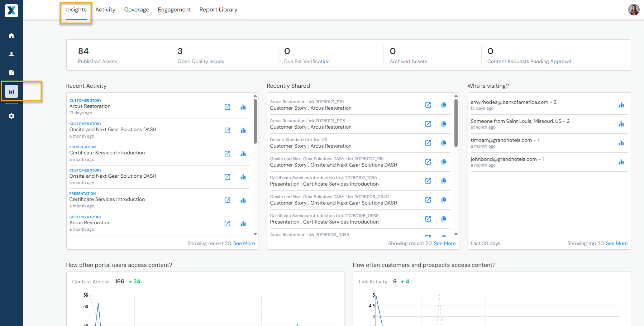Copy the Default Standard Link for URL

[x=443, y=143]
